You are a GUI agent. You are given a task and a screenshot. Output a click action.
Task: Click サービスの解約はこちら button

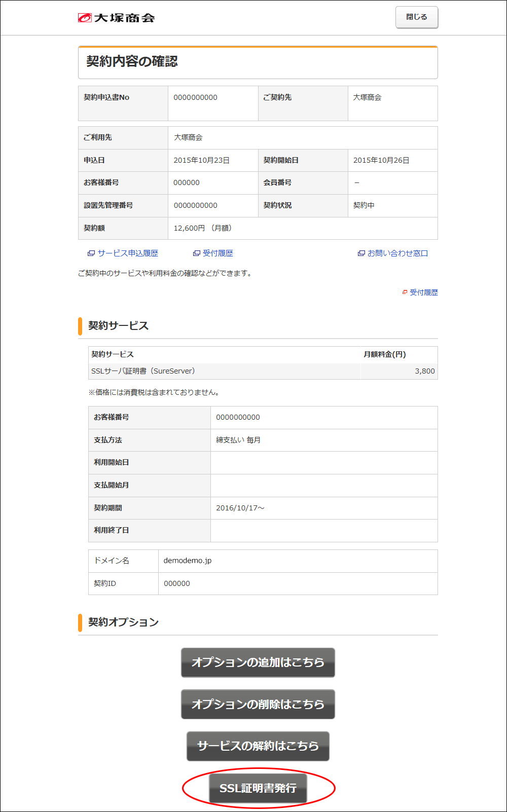pyautogui.click(x=258, y=746)
